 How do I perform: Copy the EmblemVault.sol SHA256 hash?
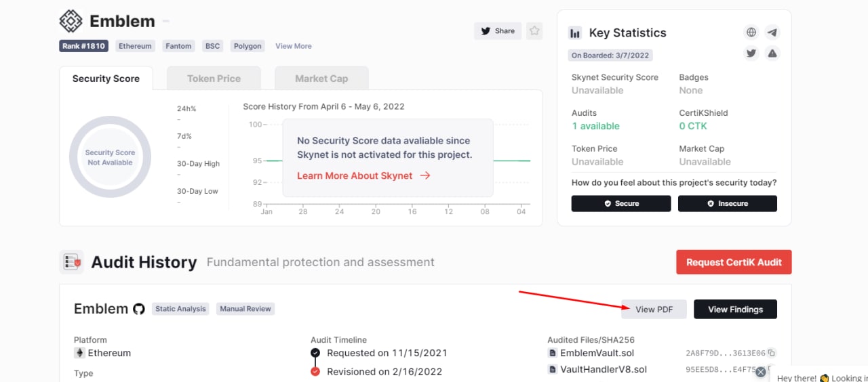[772, 353]
